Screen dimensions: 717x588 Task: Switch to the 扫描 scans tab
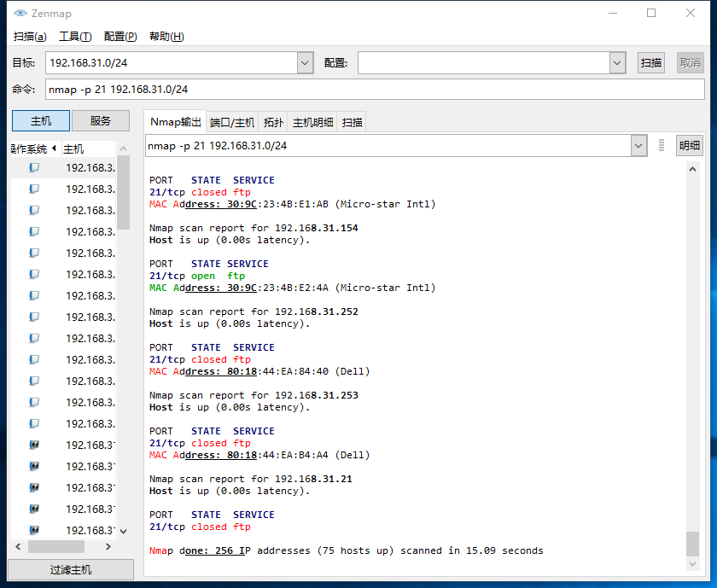[352, 123]
